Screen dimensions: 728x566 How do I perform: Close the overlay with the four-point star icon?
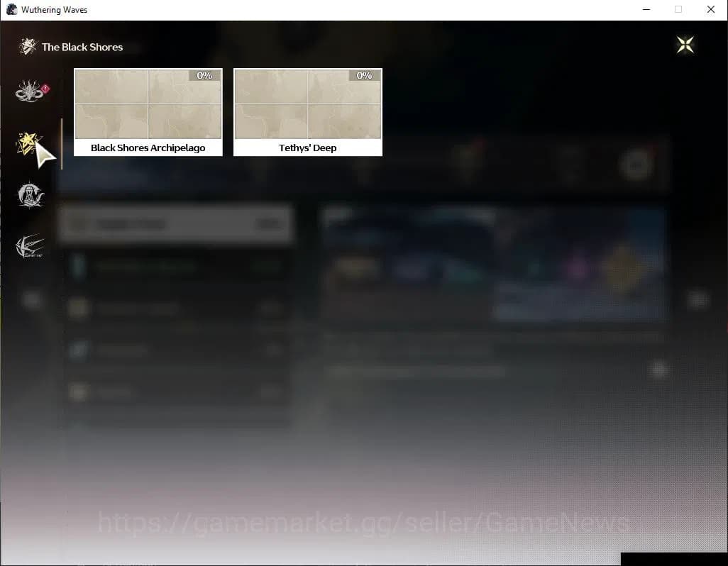(685, 45)
